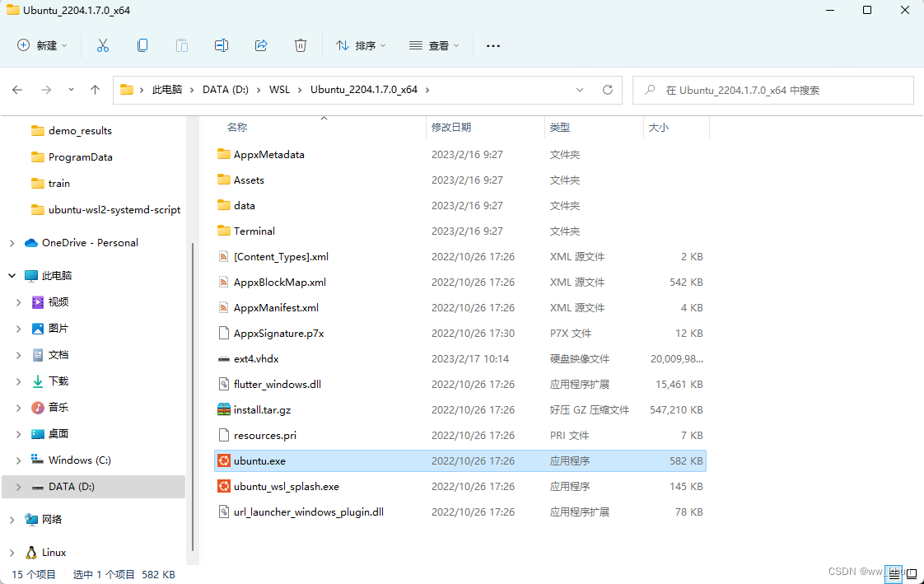
Task: Go back with the left arrow
Action: pyautogui.click(x=17, y=90)
